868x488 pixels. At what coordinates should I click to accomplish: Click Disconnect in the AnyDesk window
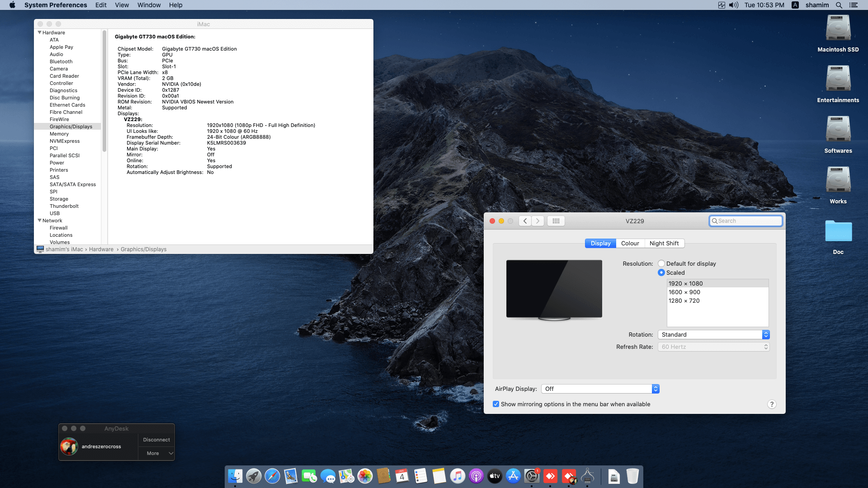pyautogui.click(x=156, y=440)
